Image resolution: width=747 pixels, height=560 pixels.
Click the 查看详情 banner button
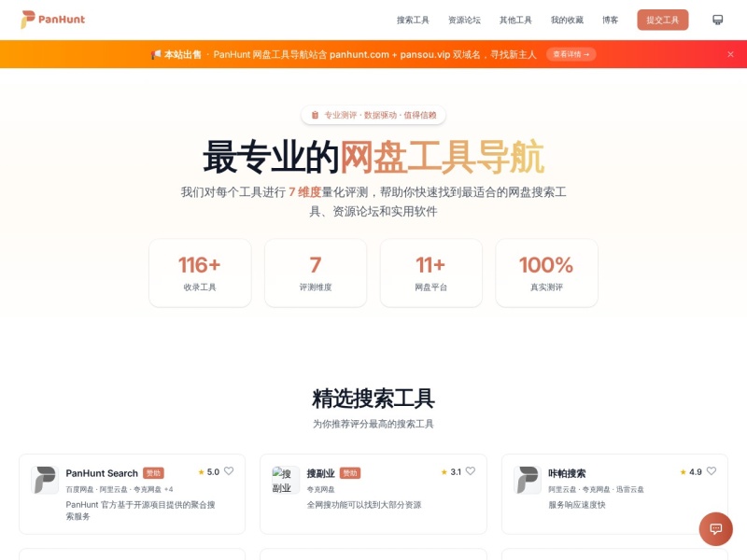tap(571, 54)
